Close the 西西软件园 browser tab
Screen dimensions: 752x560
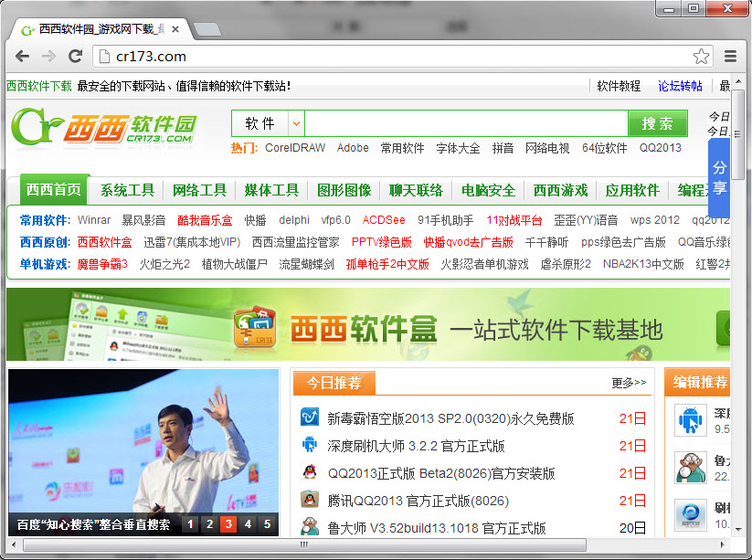[x=175, y=30]
